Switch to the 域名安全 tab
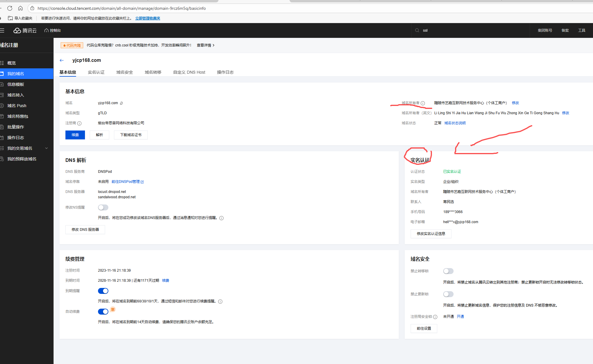The image size is (593, 364). click(x=124, y=72)
